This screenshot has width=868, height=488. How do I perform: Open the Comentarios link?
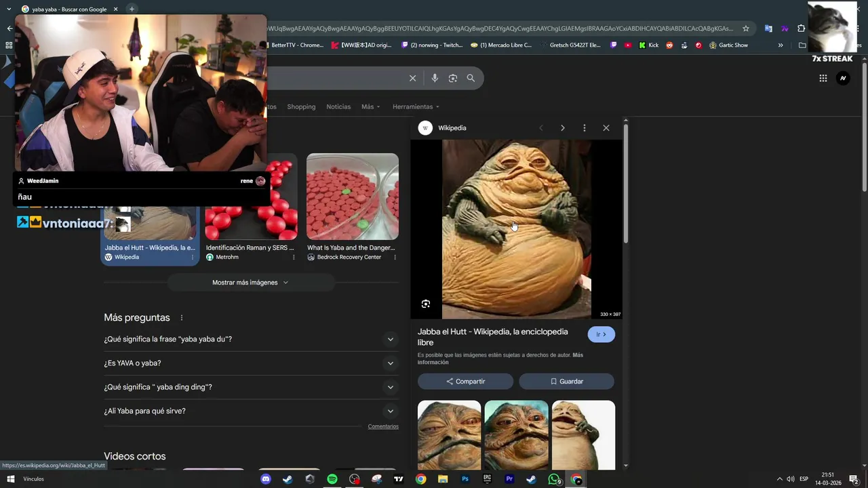(x=383, y=426)
